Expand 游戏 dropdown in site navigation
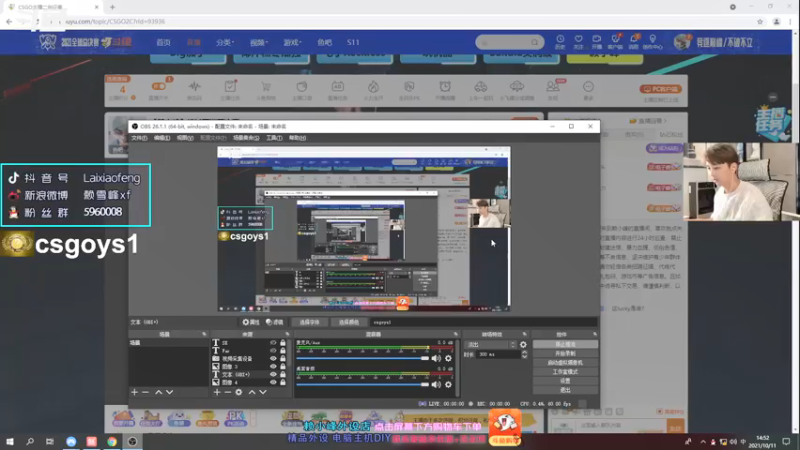Screen dimensions: 800x450 [x=293, y=42]
